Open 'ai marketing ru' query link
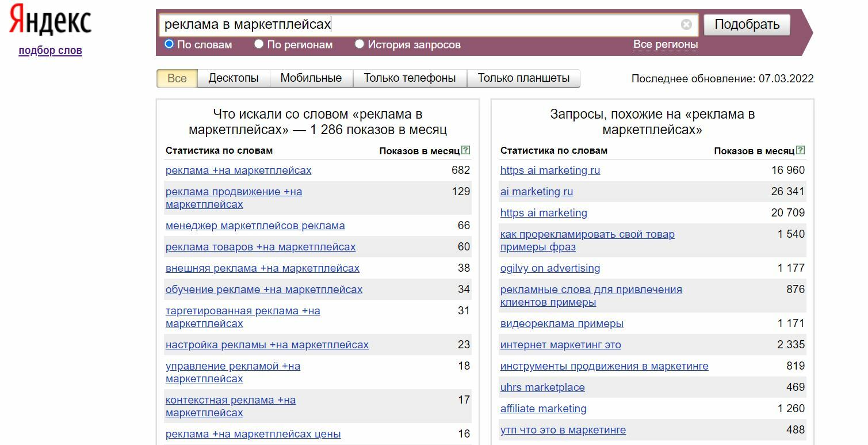Image resolution: width=868 pixels, height=445 pixels. click(x=537, y=192)
